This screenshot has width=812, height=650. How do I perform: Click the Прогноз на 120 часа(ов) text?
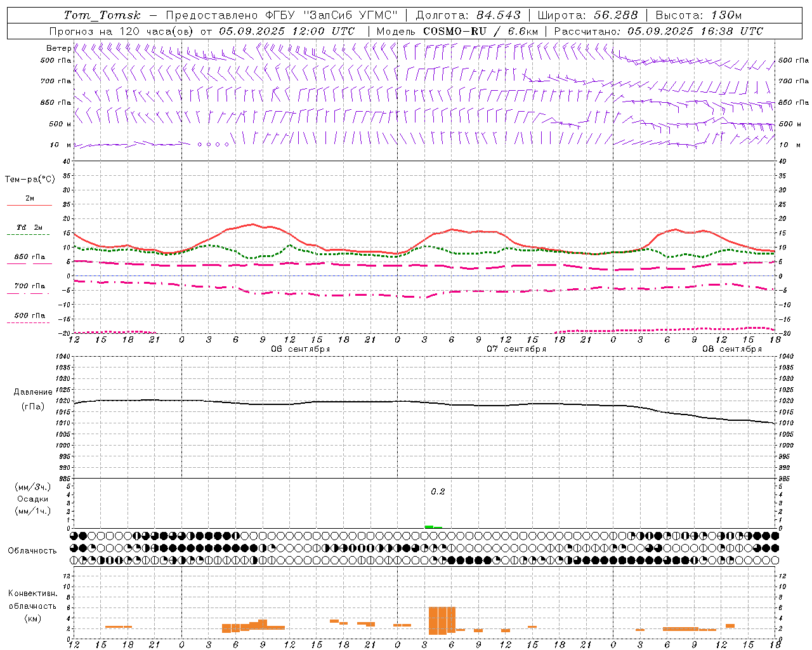(x=123, y=31)
